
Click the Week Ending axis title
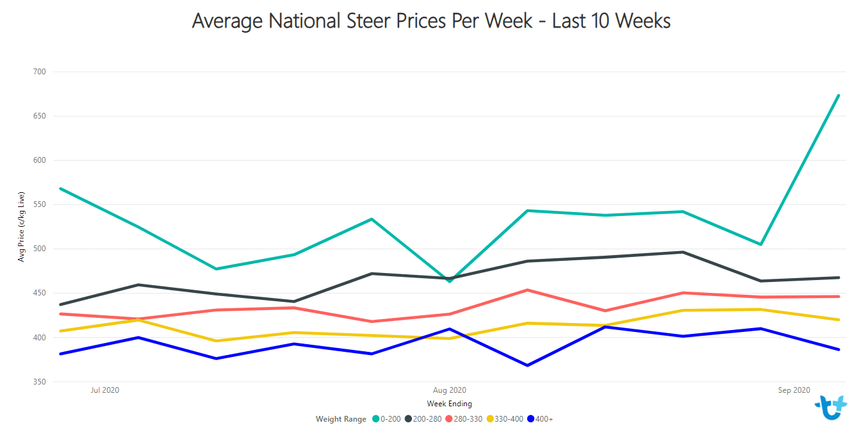coord(450,404)
